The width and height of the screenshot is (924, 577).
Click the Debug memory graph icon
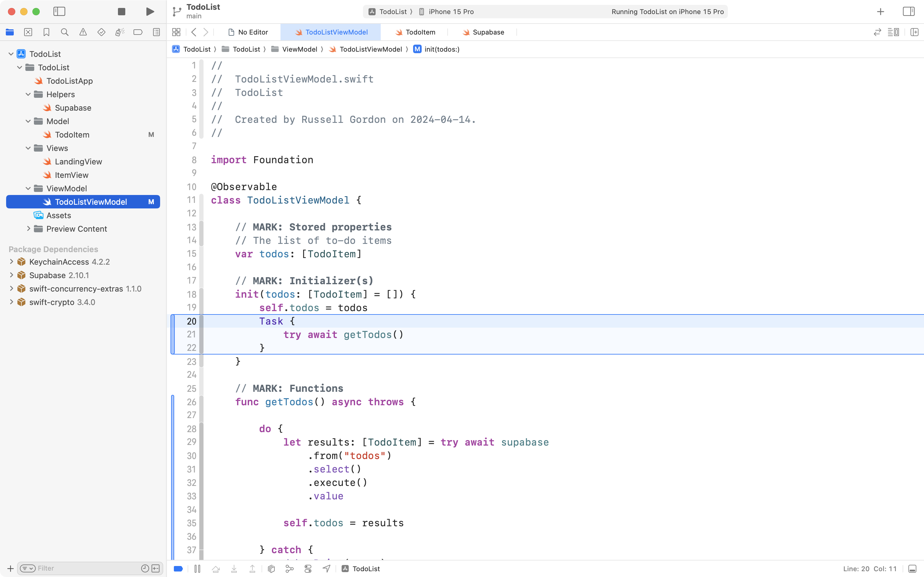pos(289,569)
